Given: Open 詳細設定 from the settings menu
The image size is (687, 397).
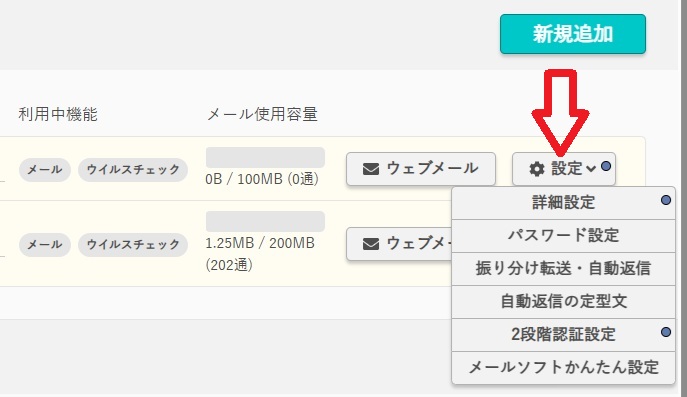Looking at the screenshot, I should (x=563, y=203).
